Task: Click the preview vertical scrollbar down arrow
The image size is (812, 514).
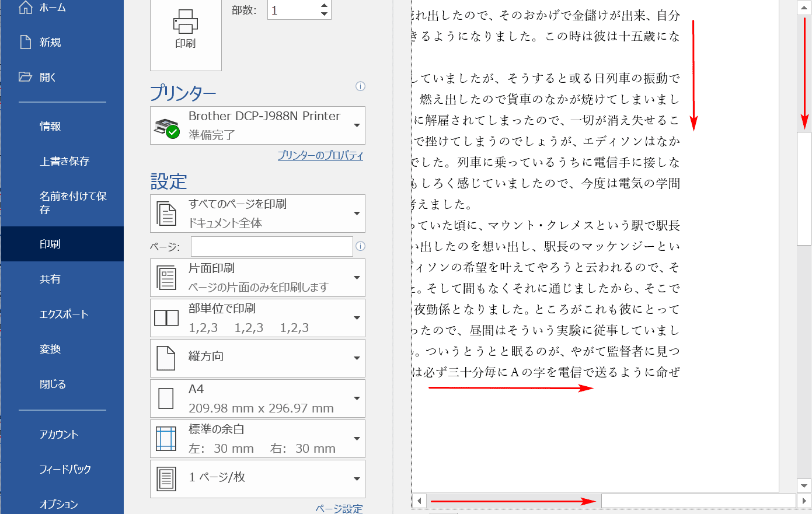Action: tap(804, 485)
